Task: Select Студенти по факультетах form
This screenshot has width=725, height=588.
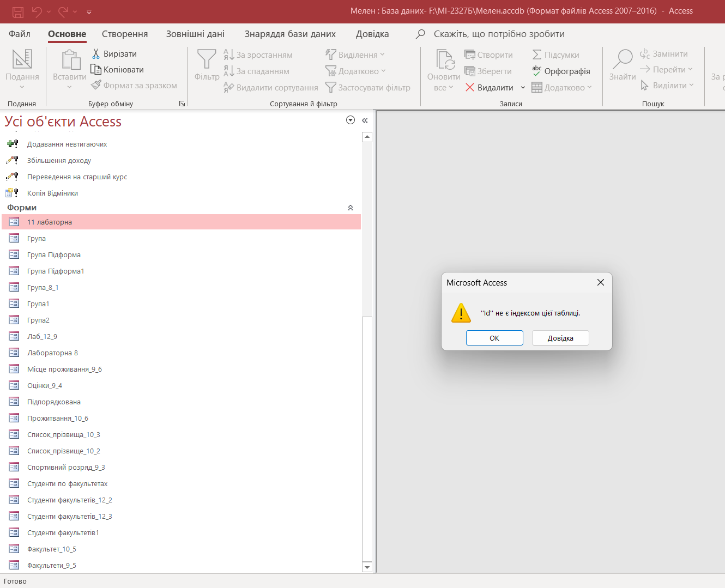Action: (x=182, y=483)
